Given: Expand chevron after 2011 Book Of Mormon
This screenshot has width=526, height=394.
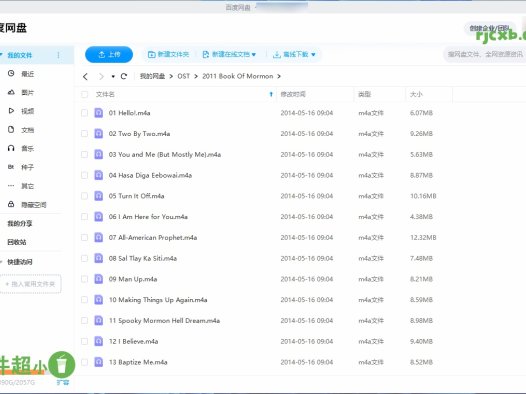Looking at the screenshot, I should click(279, 76).
